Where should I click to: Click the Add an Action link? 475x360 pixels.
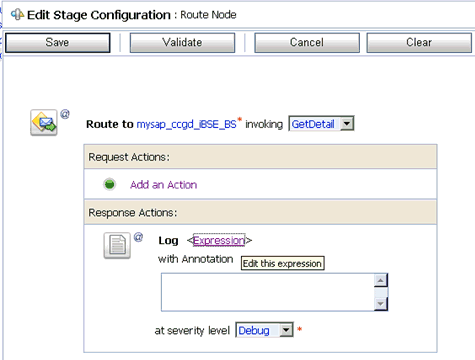click(x=164, y=185)
